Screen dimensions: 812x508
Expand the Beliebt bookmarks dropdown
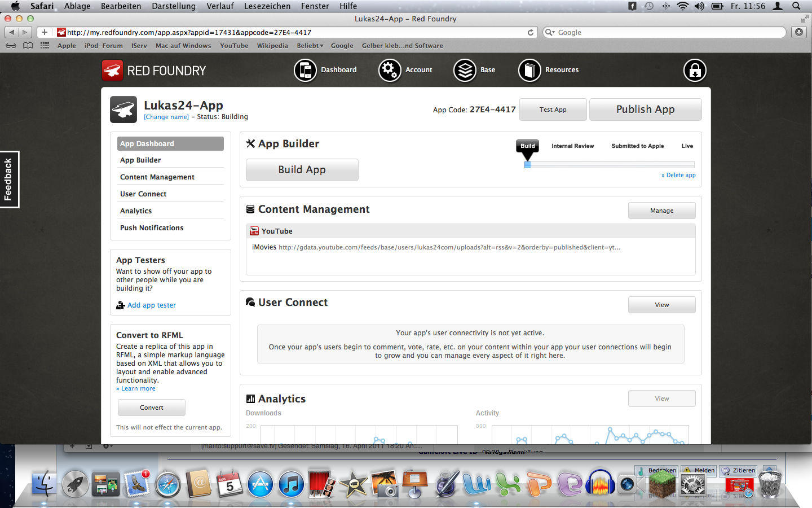click(x=310, y=46)
